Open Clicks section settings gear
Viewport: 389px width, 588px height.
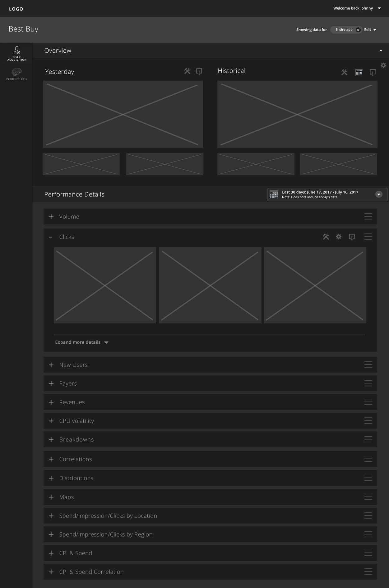[x=339, y=237]
